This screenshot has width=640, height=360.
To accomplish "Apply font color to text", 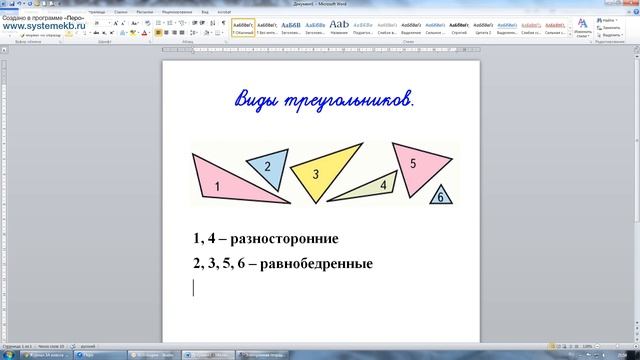I will (144, 33).
